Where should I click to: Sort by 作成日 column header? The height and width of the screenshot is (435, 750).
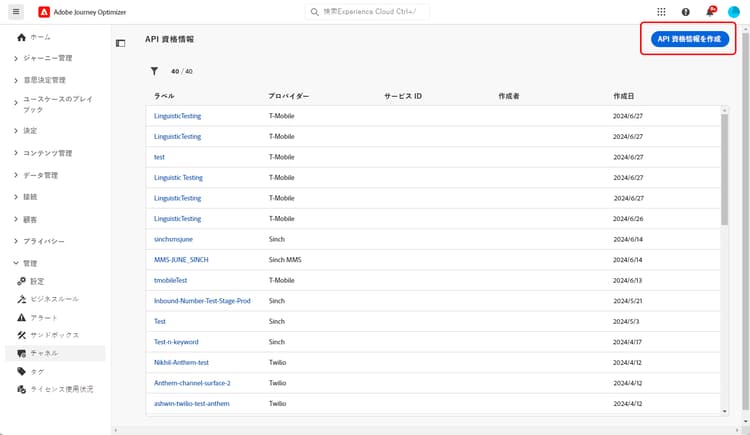pyautogui.click(x=624, y=96)
